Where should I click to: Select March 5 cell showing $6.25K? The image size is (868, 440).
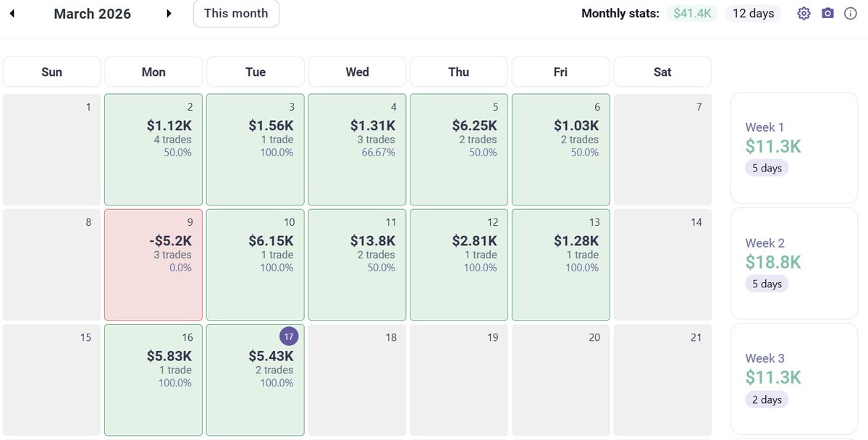pos(459,149)
